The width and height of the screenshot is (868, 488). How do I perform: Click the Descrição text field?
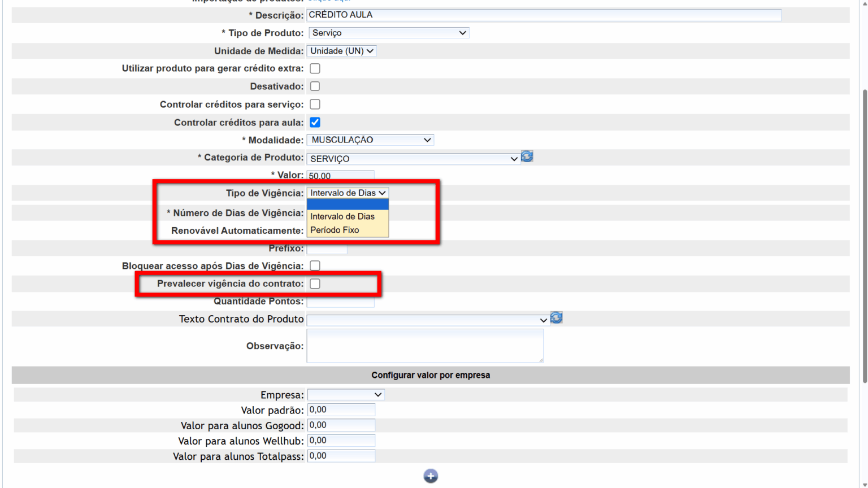[x=544, y=15]
